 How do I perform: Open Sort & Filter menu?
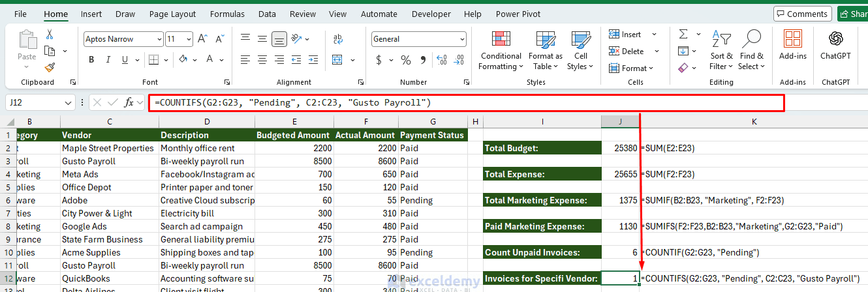click(721, 50)
